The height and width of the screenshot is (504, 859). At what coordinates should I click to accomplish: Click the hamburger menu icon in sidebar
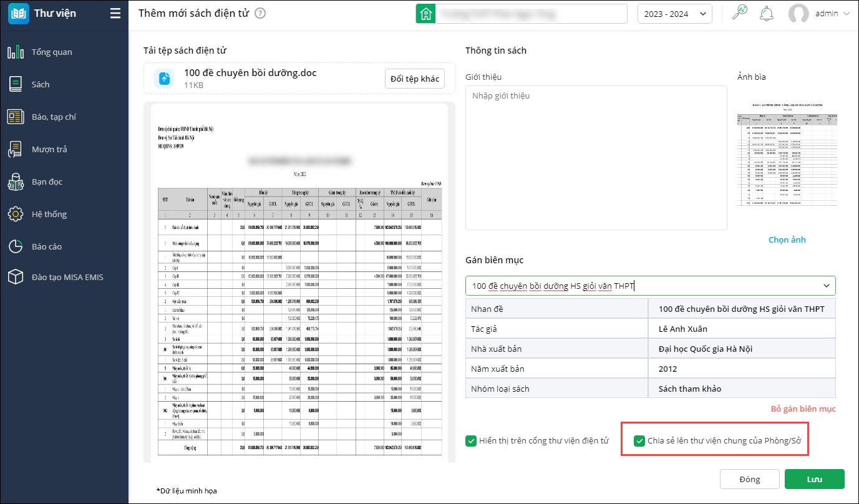pos(115,13)
